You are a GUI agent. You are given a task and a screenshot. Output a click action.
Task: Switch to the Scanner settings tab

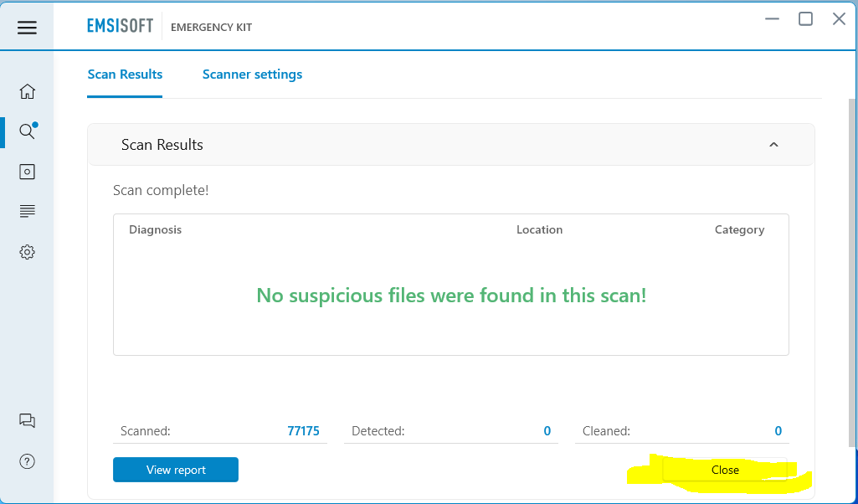[252, 75]
